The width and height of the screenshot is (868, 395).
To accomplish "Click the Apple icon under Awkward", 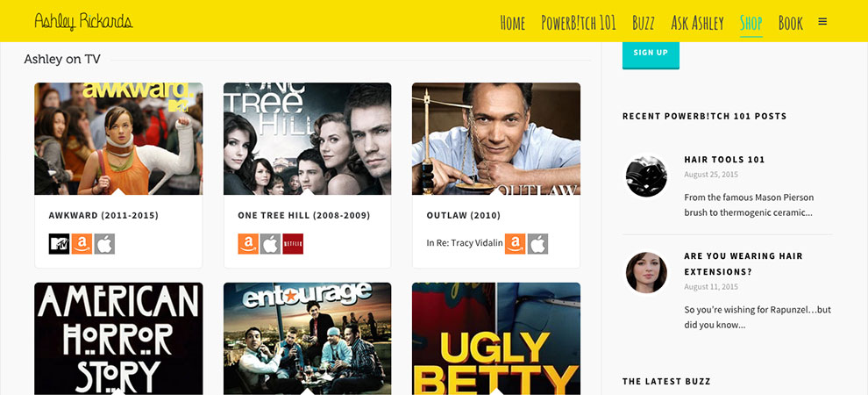I will pos(104,244).
